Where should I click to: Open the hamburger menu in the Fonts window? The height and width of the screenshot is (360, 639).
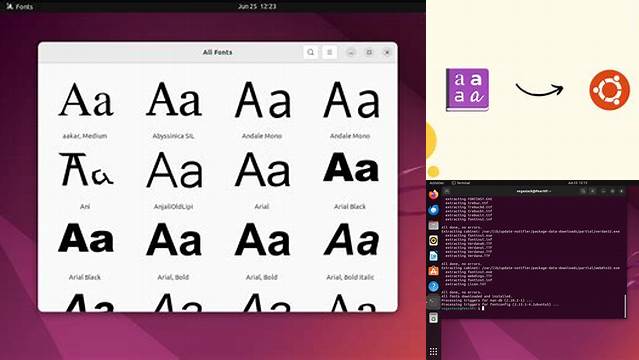(x=330, y=52)
